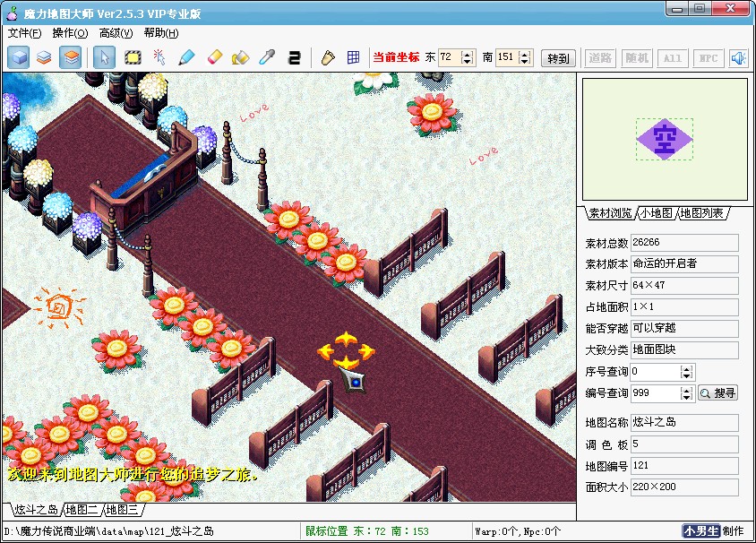Screen dimensions: 756x543
Task: Select the rectangular marquee selection tool
Action: (133, 57)
